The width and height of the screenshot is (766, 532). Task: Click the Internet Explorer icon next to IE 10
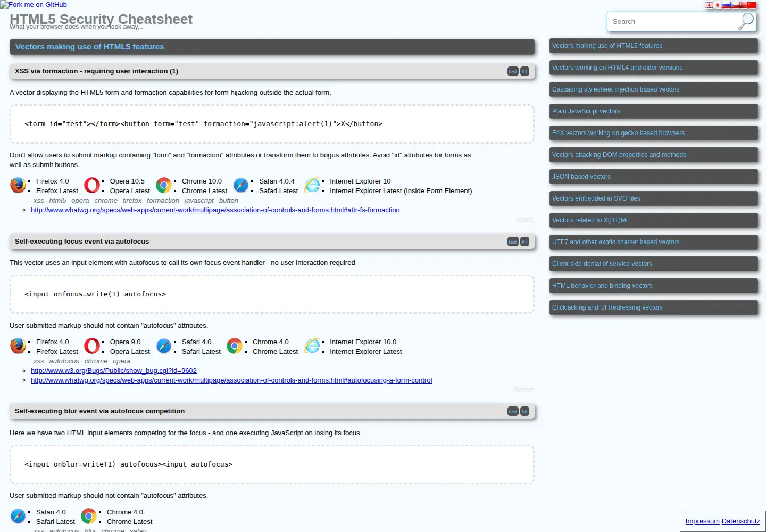pyautogui.click(x=312, y=185)
